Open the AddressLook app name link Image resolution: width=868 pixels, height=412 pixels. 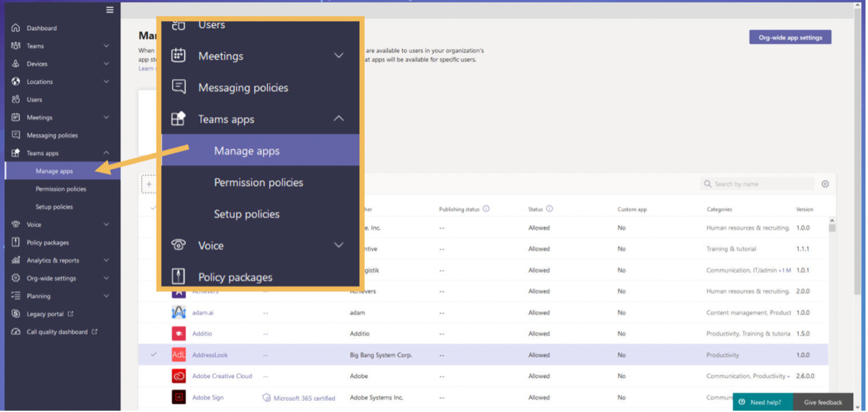pyautogui.click(x=210, y=355)
